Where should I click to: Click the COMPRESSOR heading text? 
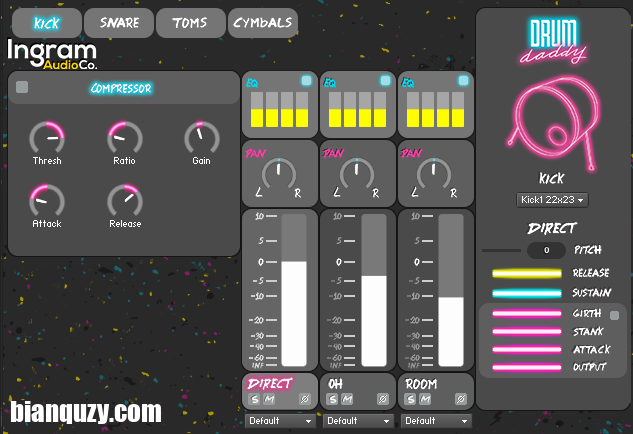tap(121, 88)
